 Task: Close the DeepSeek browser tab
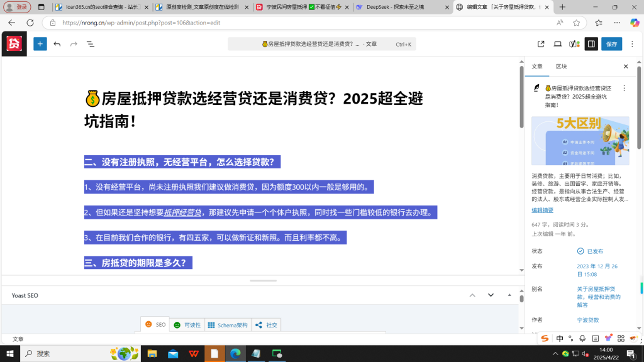pos(447,8)
